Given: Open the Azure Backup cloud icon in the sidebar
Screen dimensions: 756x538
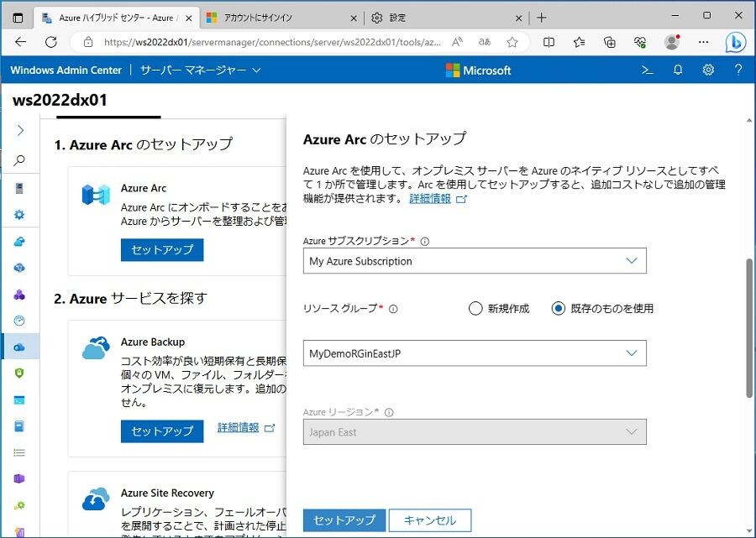Looking at the screenshot, I should point(19,242).
